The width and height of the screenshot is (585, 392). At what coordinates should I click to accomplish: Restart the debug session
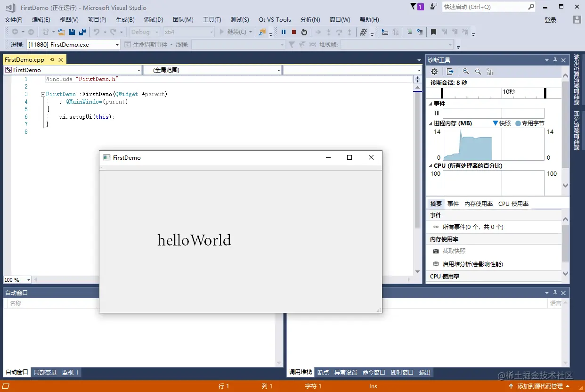pos(304,32)
